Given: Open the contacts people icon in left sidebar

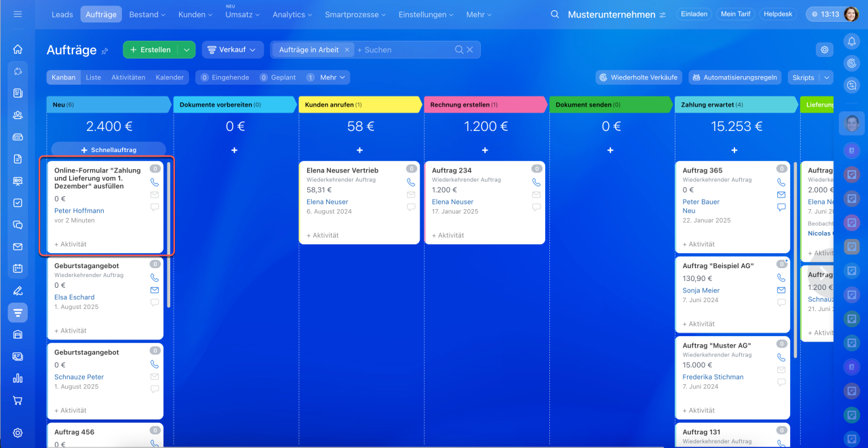Looking at the screenshot, I should tap(18, 115).
